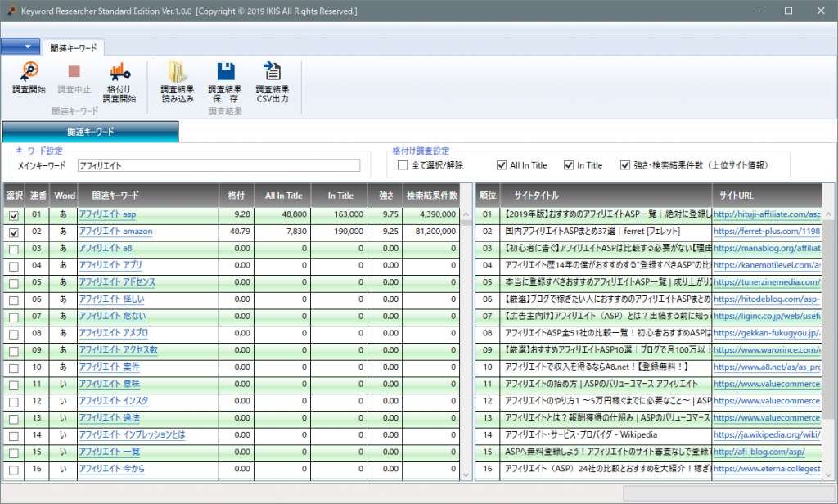
Task: Uncheck the All In Title option
Action: [502, 165]
